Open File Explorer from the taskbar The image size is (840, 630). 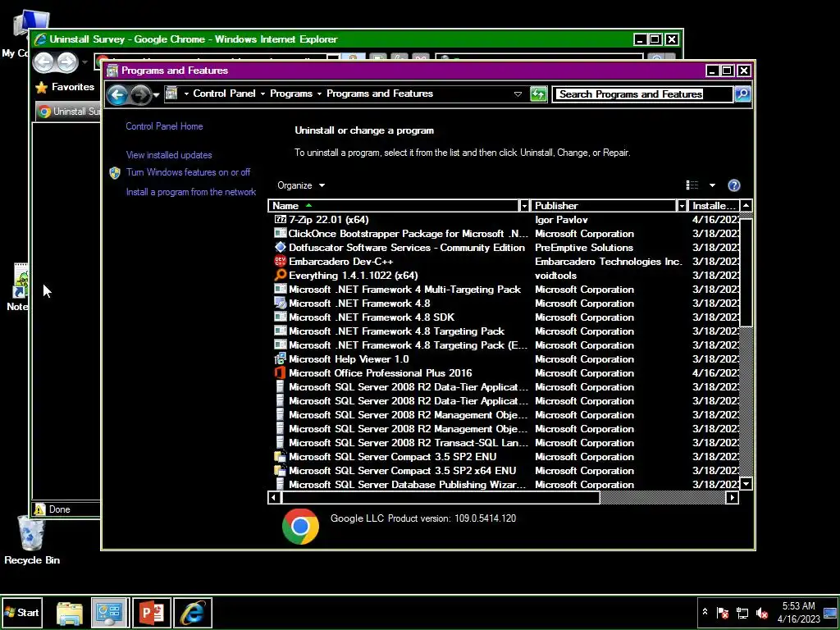point(70,613)
